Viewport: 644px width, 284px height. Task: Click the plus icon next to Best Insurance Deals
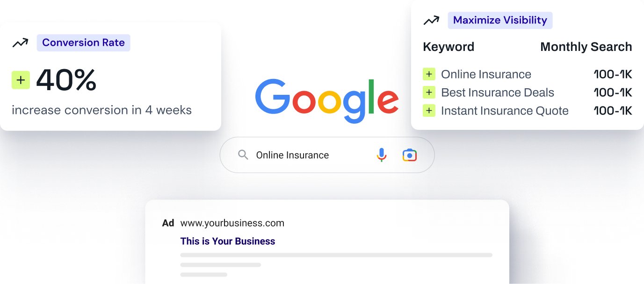click(429, 92)
